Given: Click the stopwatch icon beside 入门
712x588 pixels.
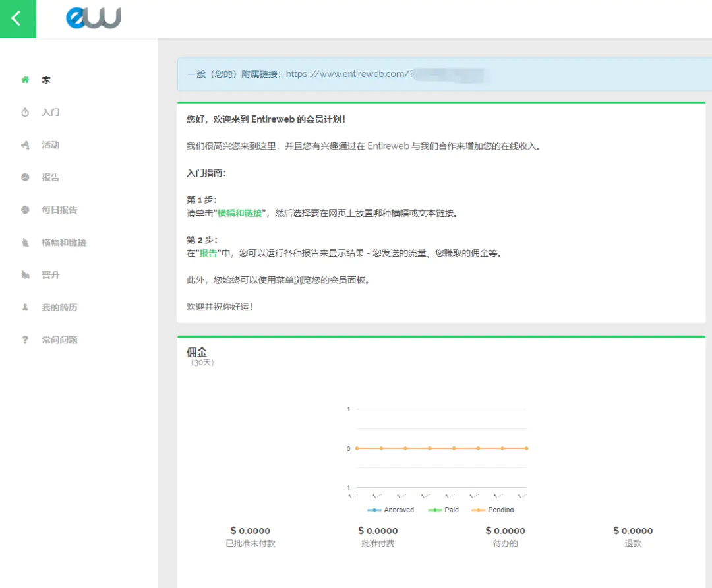Looking at the screenshot, I should (x=25, y=113).
